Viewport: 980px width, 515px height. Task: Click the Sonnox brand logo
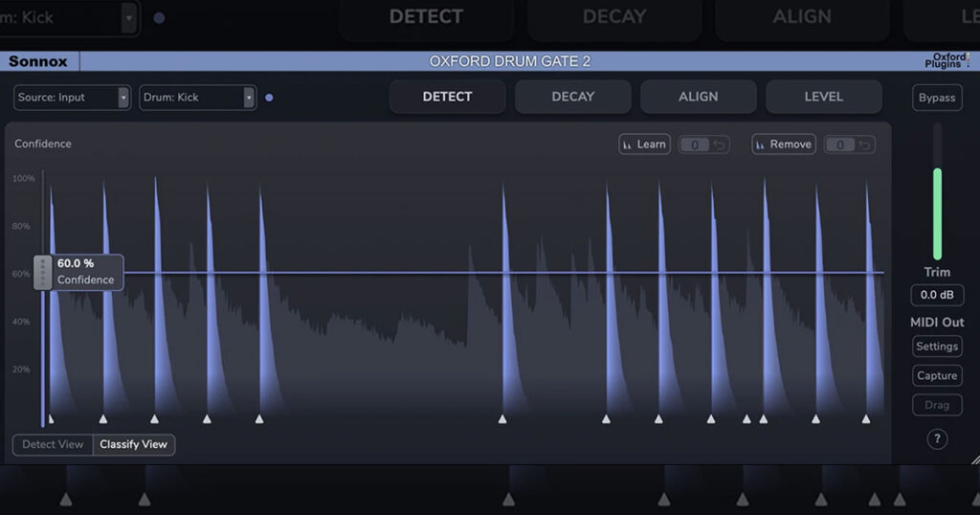point(38,61)
